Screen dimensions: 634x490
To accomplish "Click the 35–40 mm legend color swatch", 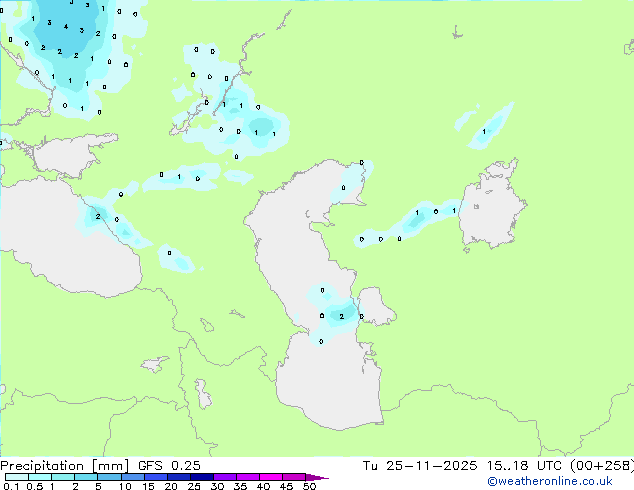I will click(248, 477).
